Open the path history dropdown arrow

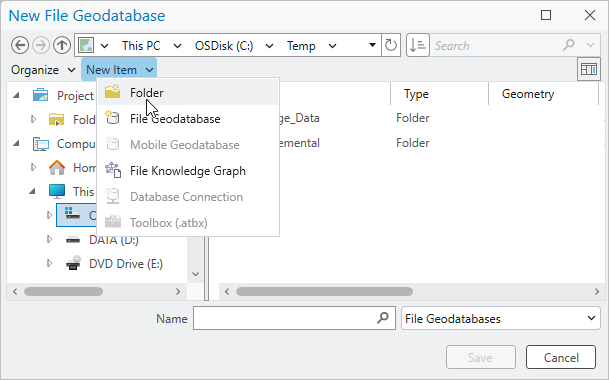pos(372,45)
